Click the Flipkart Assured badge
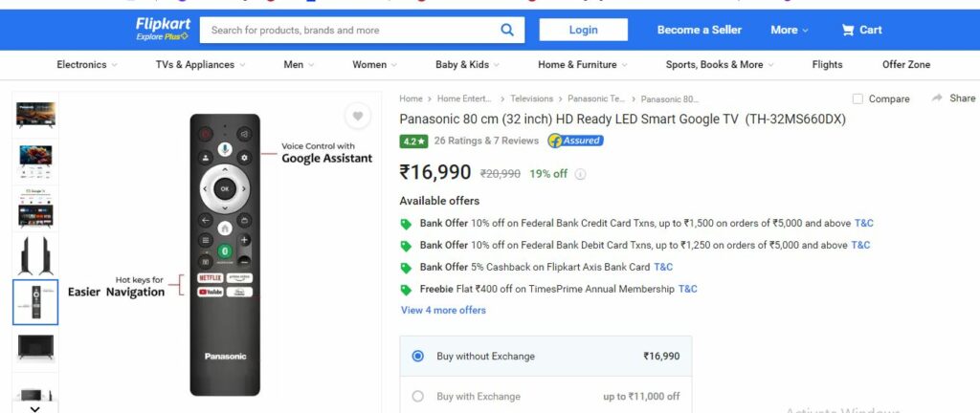 575,141
